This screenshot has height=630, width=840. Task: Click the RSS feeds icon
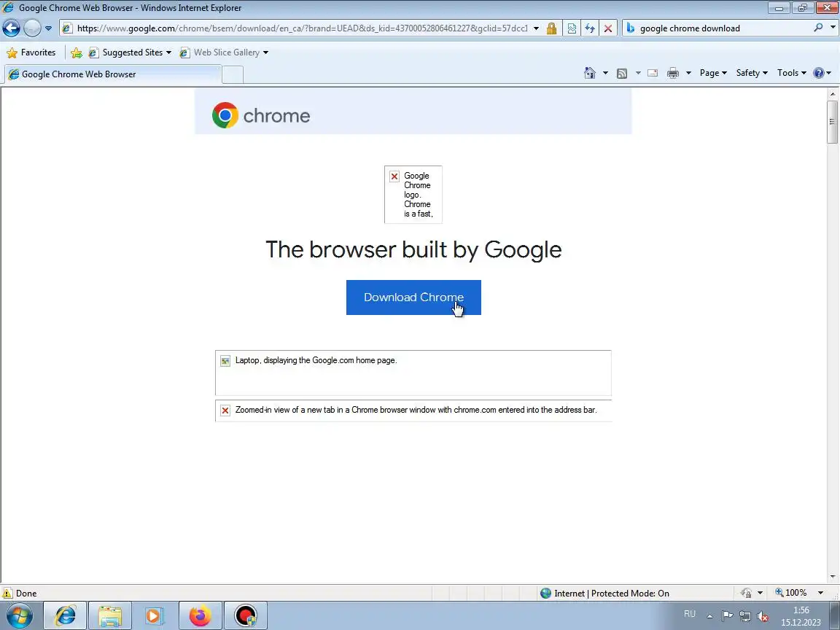tap(622, 74)
